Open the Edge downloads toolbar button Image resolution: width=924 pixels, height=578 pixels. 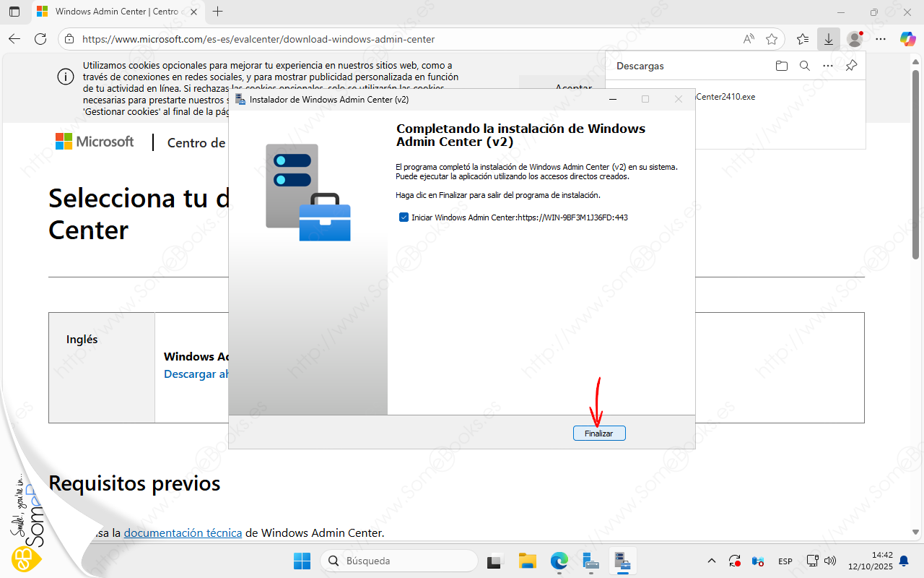[x=828, y=39]
